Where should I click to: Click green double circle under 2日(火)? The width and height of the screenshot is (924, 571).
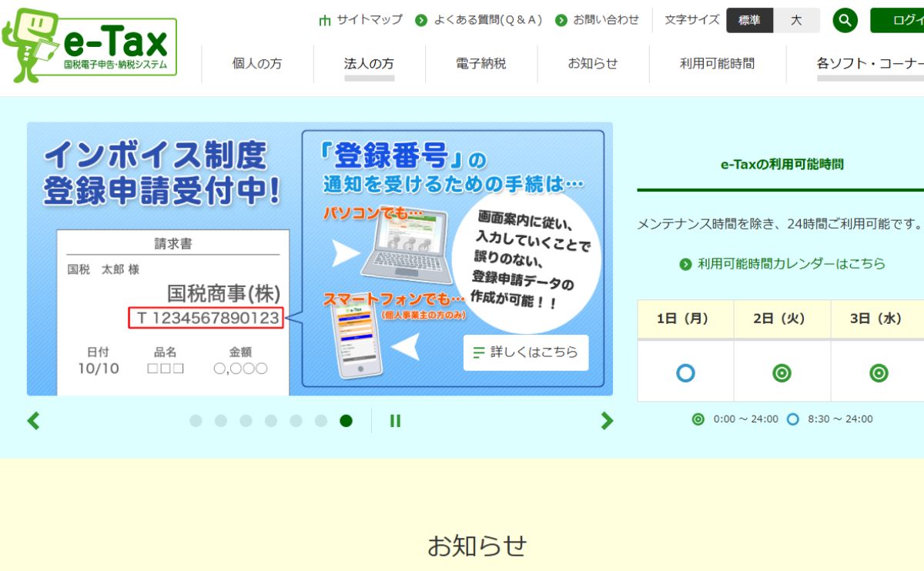point(782,373)
